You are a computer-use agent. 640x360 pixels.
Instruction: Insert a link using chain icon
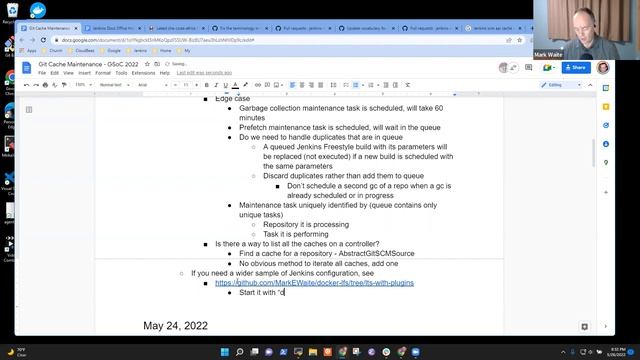(258, 85)
